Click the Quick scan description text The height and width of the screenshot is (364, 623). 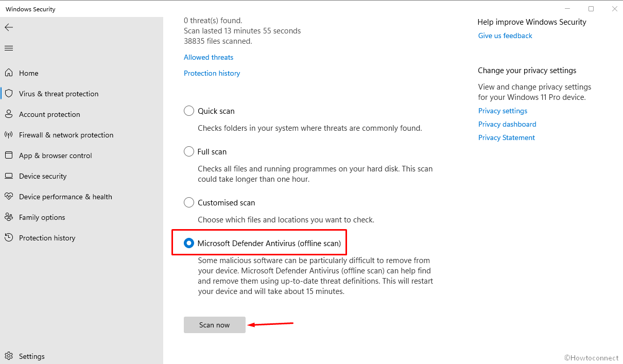310,128
